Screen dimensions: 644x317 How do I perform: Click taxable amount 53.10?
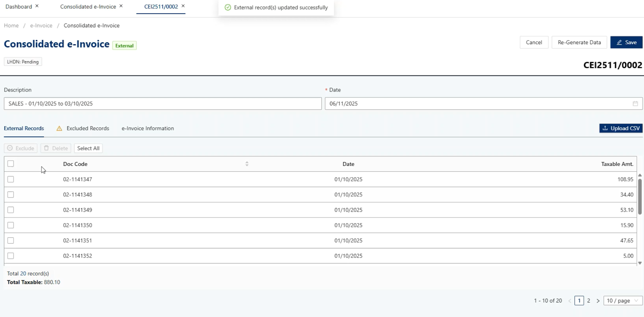627,210
